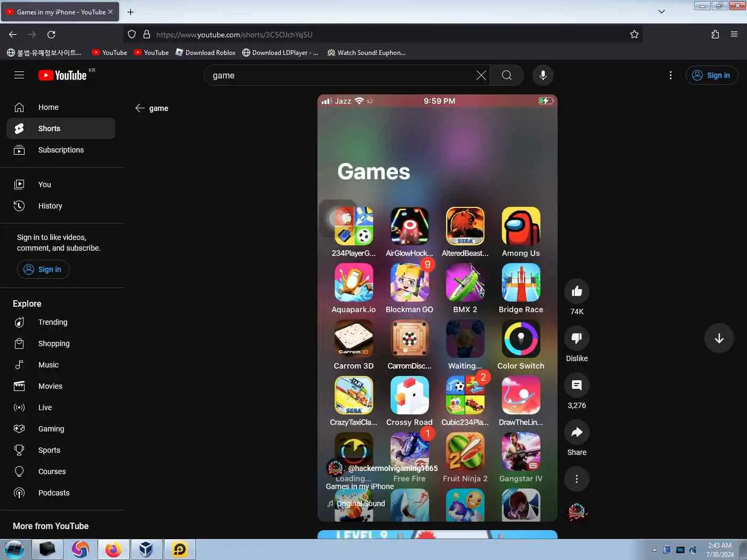Open Download LDPlayer bookmark

click(x=280, y=53)
